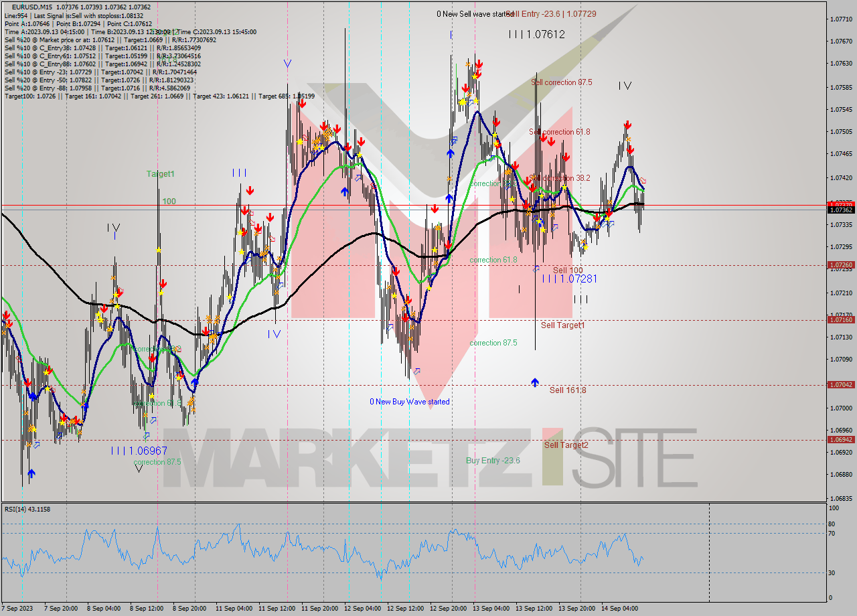Click the 1.07000 price axis label
The image size is (857, 616).
(841, 408)
